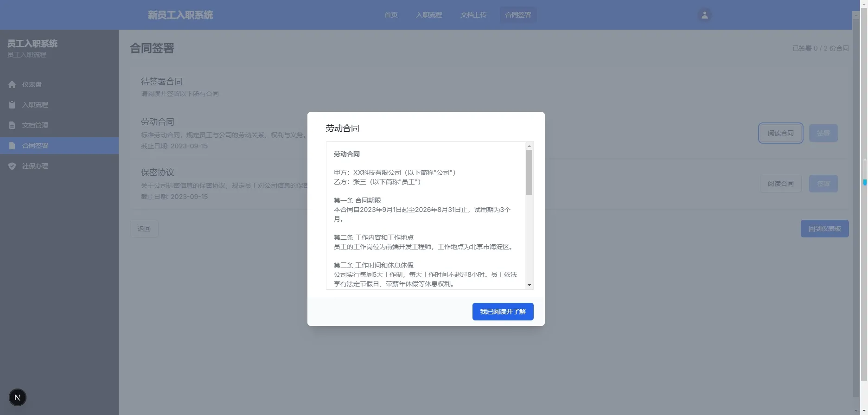This screenshot has height=415, width=868.
Task: Click 第一条 合同期限 heading text
Action: pos(357,200)
